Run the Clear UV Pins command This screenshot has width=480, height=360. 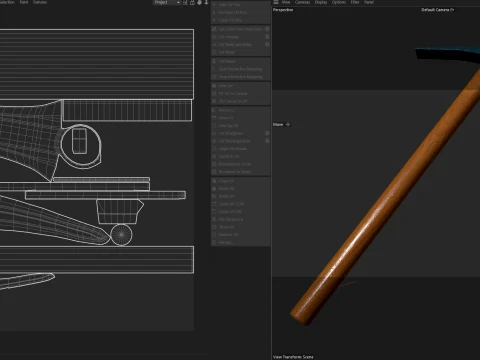tap(240, 20)
